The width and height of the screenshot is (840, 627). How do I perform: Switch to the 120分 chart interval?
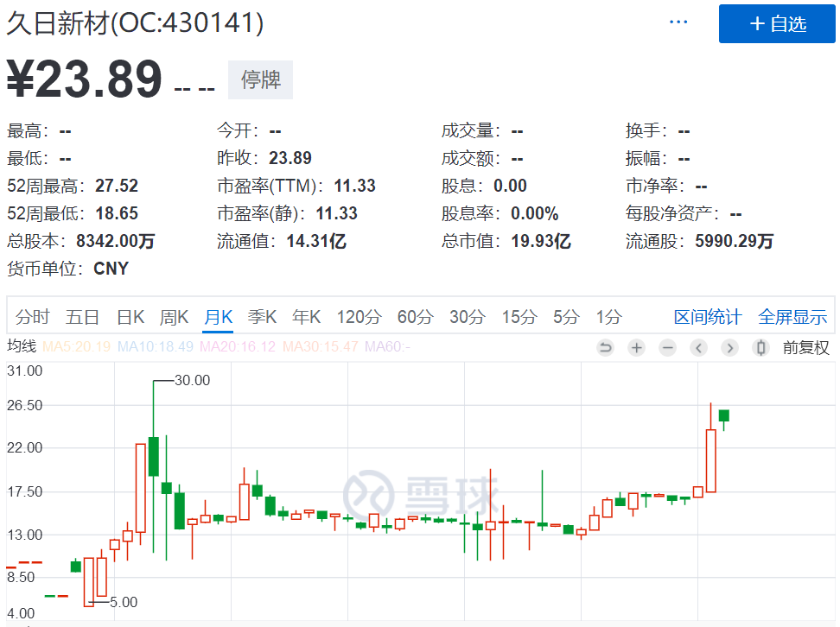click(x=359, y=317)
